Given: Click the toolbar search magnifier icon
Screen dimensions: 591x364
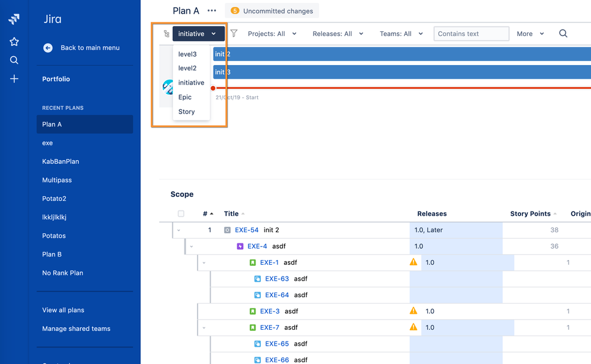Looking at the screenshot, I should pos(563,34).
